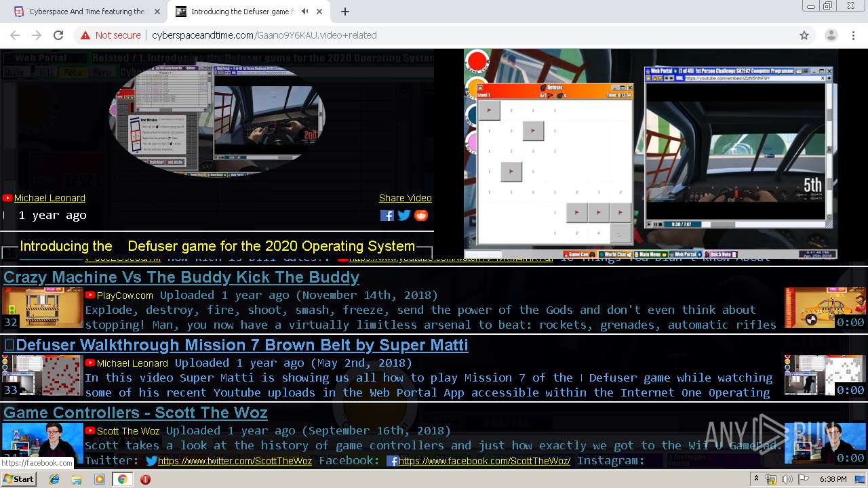The width and height of the screenshot is (868, 488).
Task: Click the 6:38 PM system clock
Action: [x=833, y=479]
